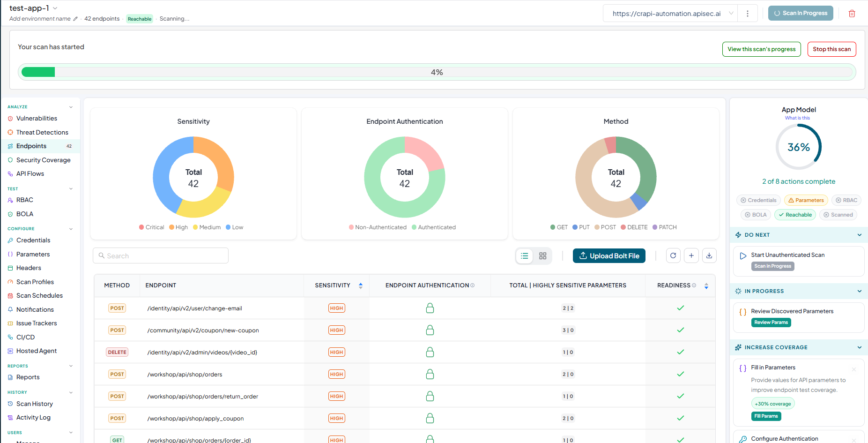Click the Stop this scan button
The image size is (868, 443).
pyautogui.click(x=832, y=49)
